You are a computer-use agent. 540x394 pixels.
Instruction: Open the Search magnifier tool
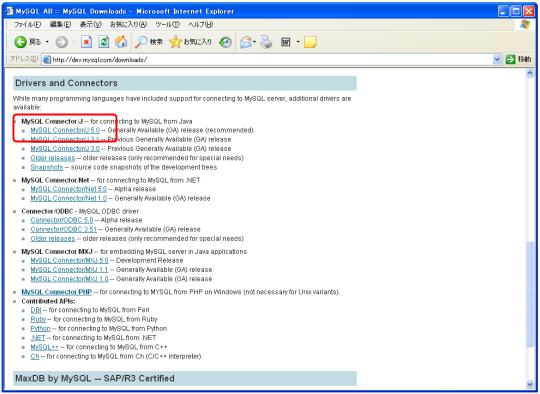[148, 42]
